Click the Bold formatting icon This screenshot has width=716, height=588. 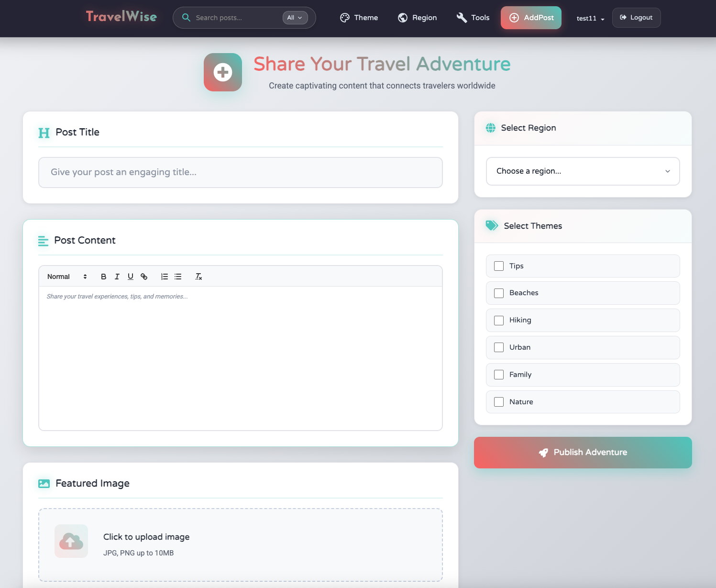pyautogui.click(x=103, y=277)
